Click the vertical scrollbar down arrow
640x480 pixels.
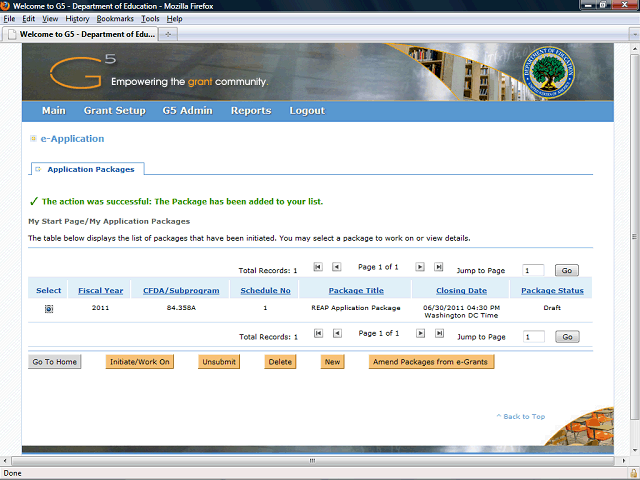(x=634, y=451)
